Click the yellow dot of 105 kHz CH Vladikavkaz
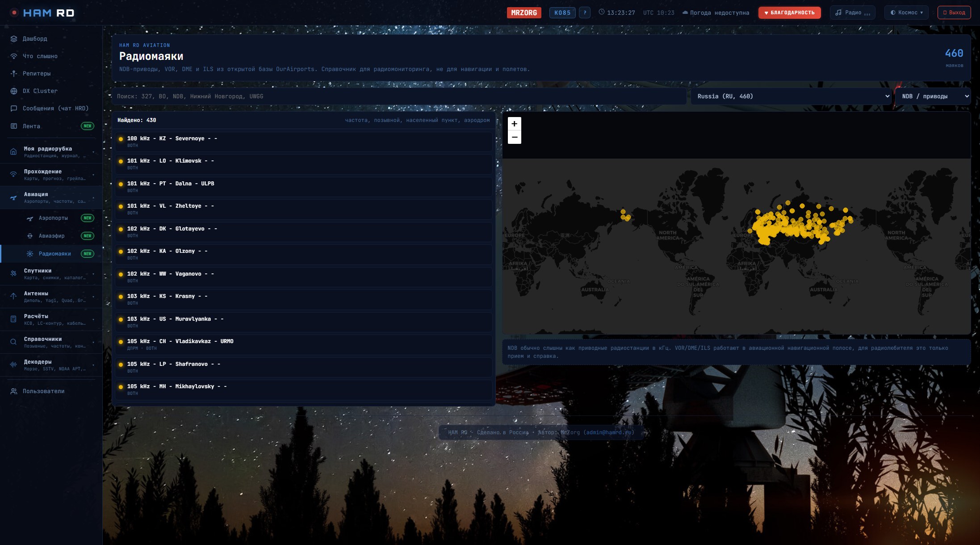The image size is (980, 545). 121,342
